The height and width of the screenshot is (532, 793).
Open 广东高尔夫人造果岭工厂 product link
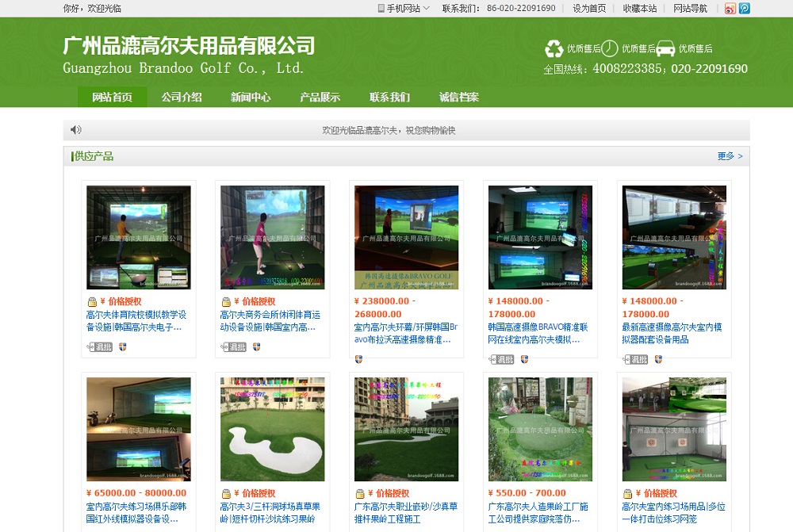point(538,513)
